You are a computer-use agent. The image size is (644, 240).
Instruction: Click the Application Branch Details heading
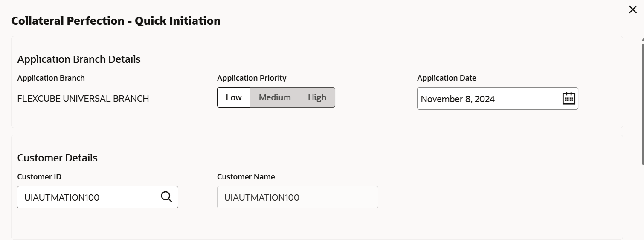(79, 59)
